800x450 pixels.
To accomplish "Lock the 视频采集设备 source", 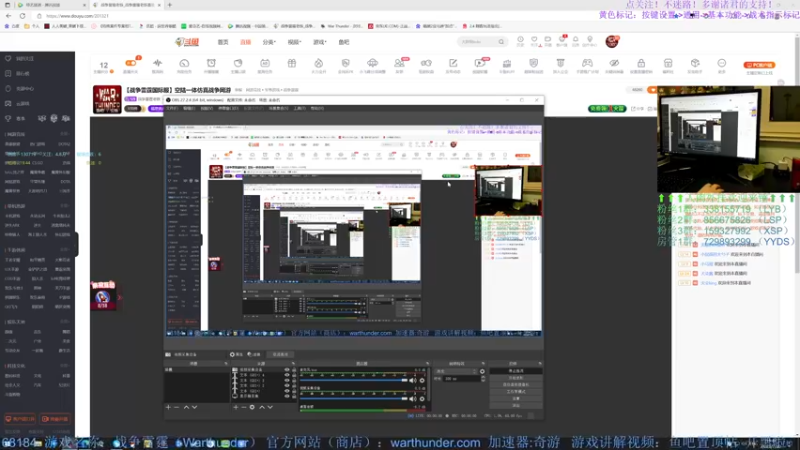I will tap(293, 370).
